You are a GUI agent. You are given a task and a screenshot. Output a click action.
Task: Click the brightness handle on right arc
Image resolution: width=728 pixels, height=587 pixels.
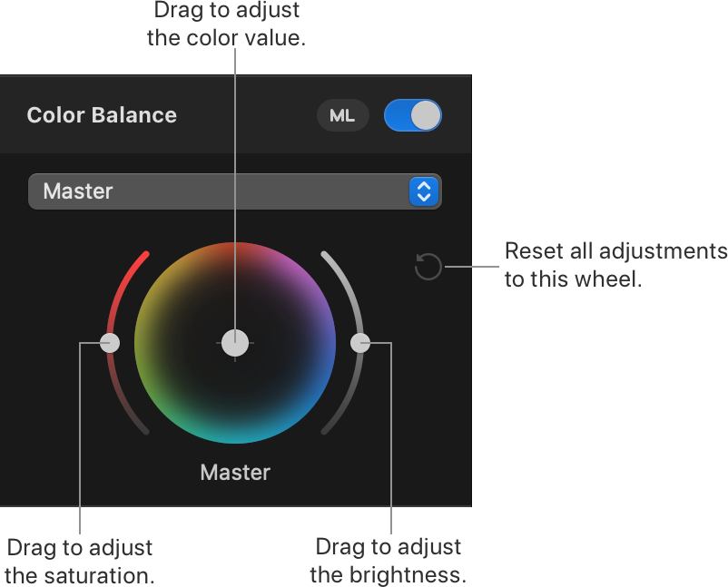(360, 343)
